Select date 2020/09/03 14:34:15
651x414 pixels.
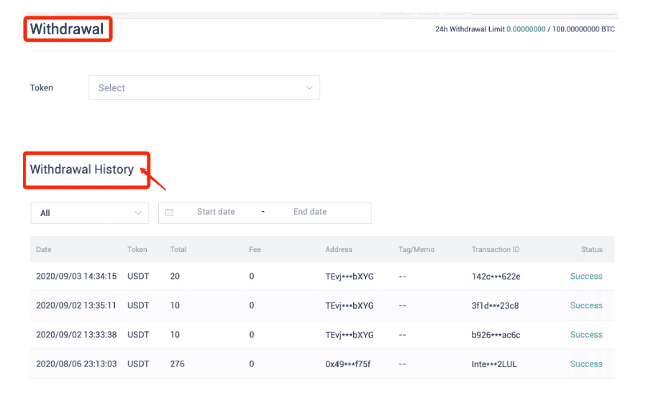pos(76,276)
